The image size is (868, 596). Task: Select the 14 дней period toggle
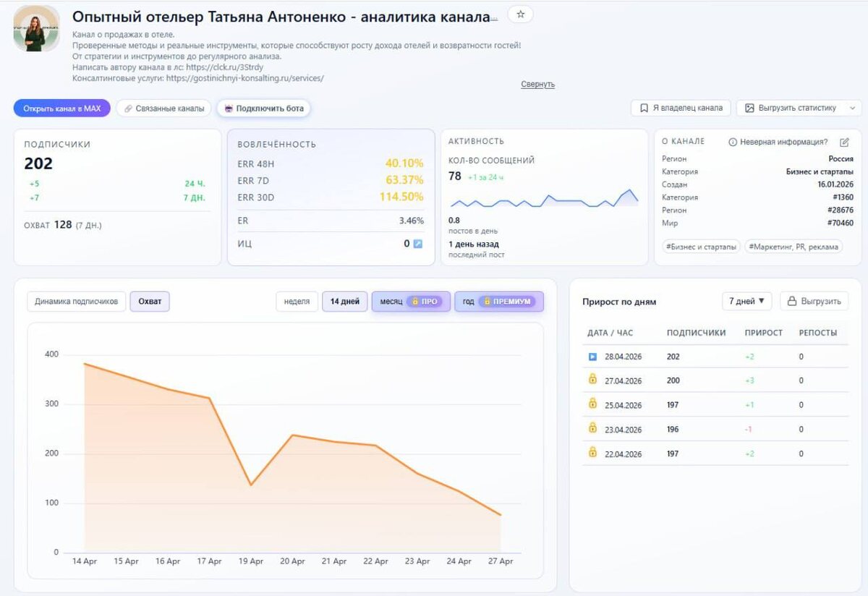(x=344, y=302)
